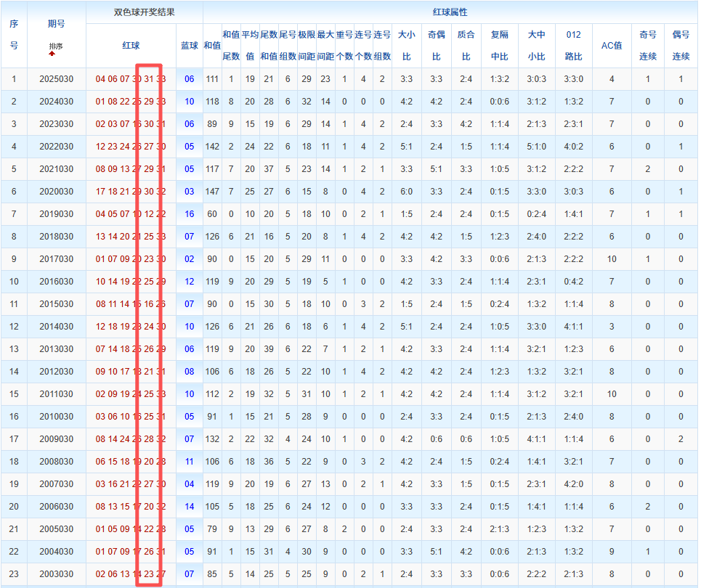Click the 012路比 column header
This screenshot has height=588, width=701.
tap(573, 45)
